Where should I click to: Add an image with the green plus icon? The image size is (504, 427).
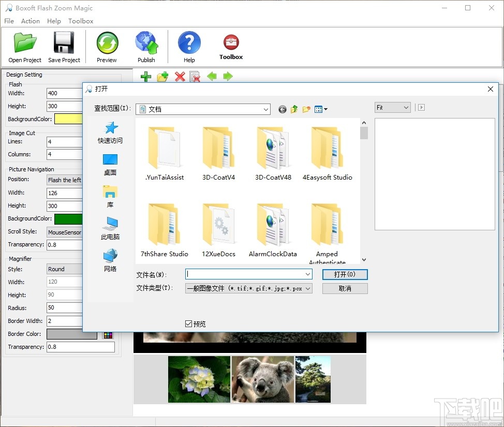(145, 77)
